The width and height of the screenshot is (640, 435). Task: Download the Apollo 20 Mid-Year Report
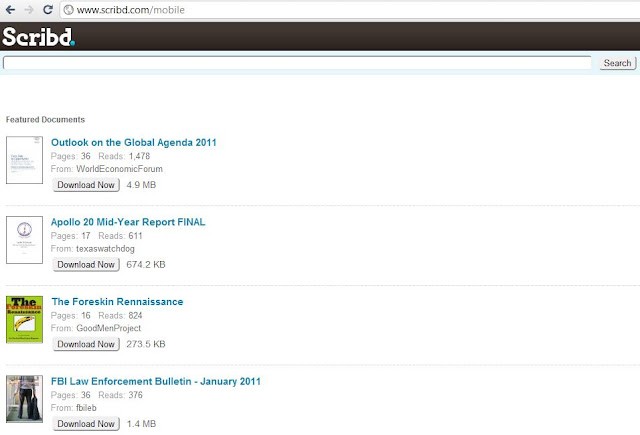pos(86,264)
